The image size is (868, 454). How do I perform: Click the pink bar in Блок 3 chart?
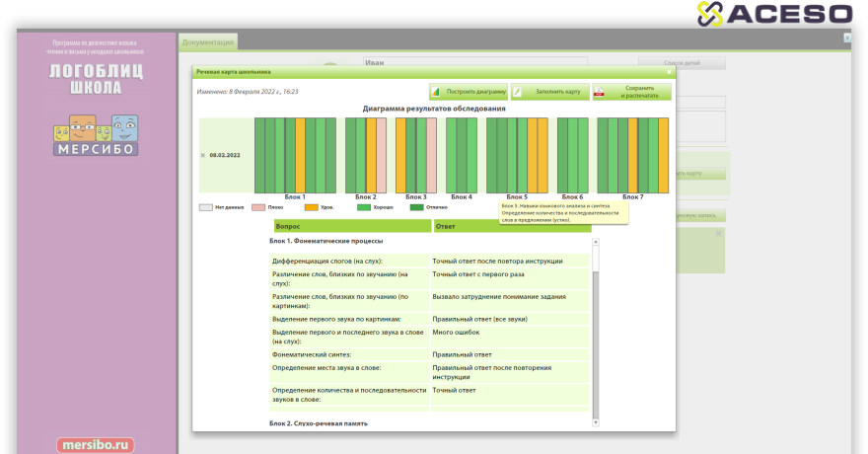[x=431, y=154]
